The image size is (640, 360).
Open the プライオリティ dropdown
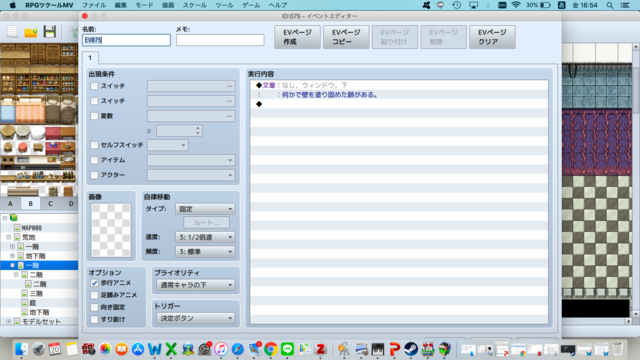tap(196, 285)
